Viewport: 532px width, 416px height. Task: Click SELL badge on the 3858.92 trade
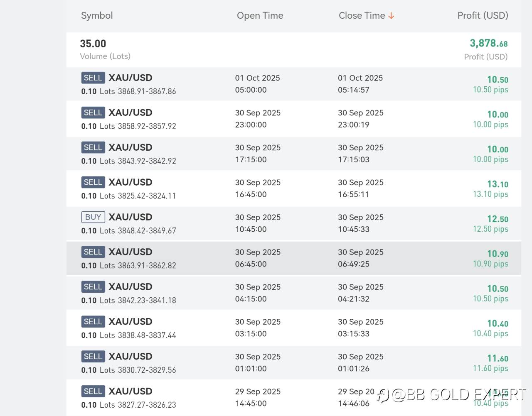(93, 113)
